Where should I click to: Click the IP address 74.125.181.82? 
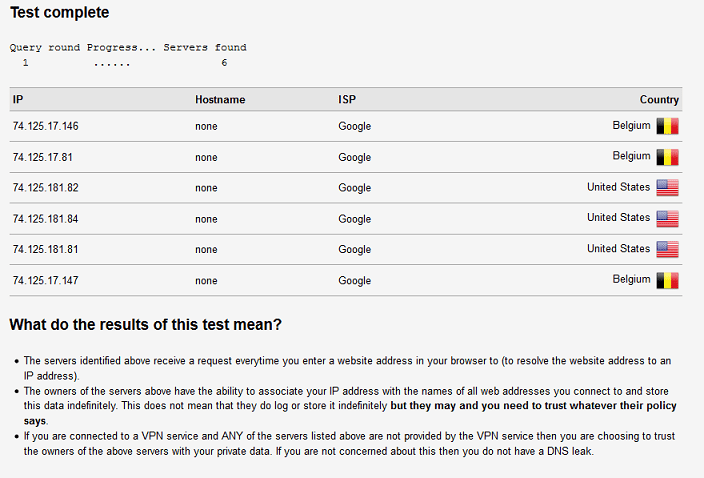[45, 188]
